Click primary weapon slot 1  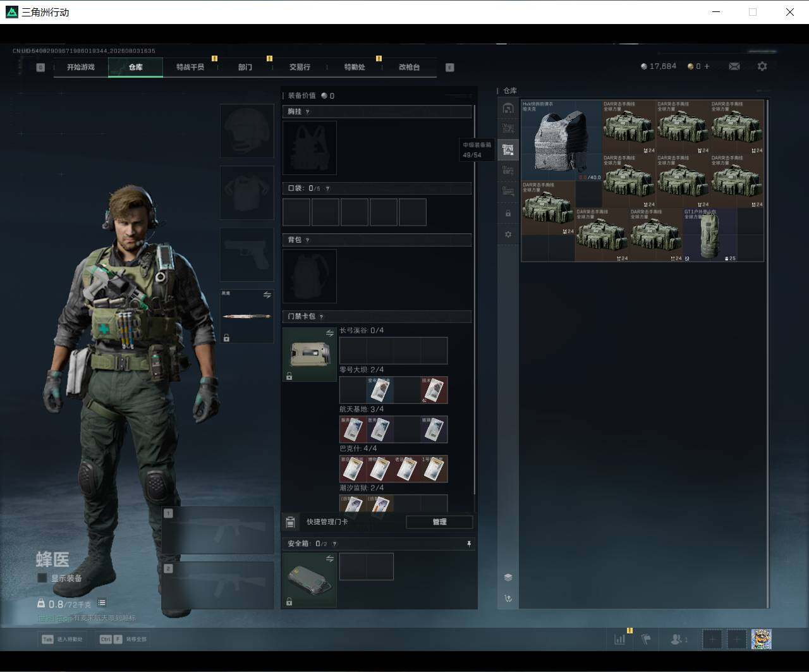point(218,530)
